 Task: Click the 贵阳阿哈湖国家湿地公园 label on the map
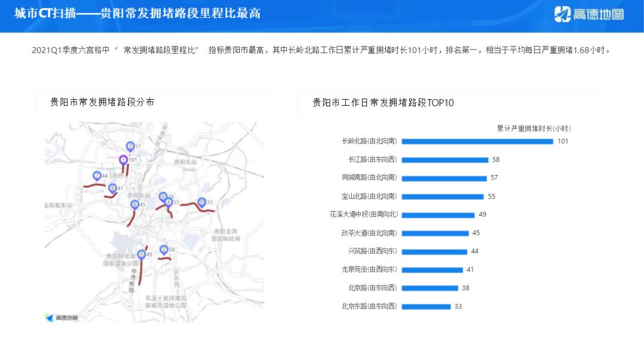pyautogui.click(x=120, y=259)
